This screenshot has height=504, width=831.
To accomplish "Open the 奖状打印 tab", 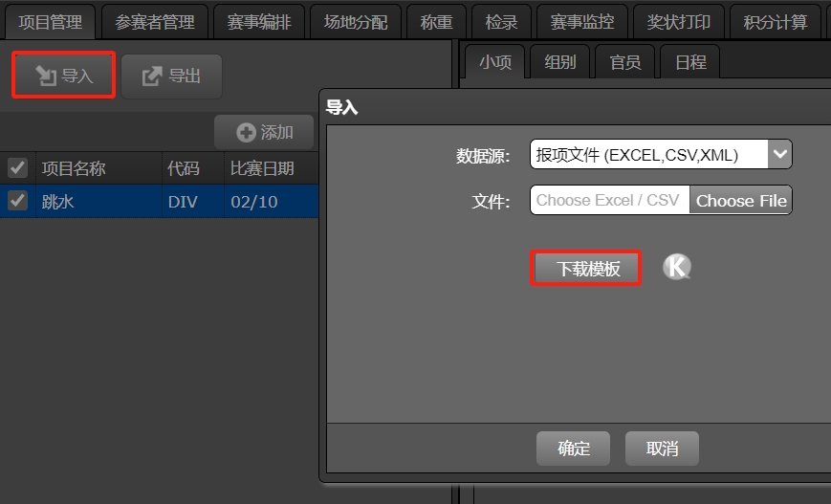I will coord(678,22).
